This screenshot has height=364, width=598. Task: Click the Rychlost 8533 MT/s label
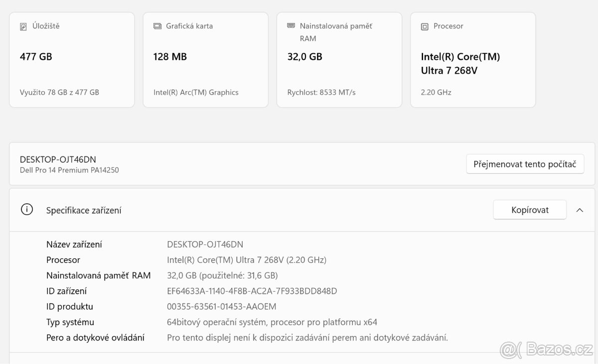(x=320, y=92)
